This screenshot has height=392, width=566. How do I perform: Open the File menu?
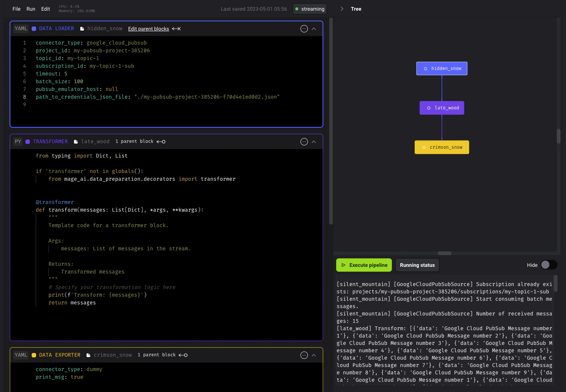click(16, 9)
